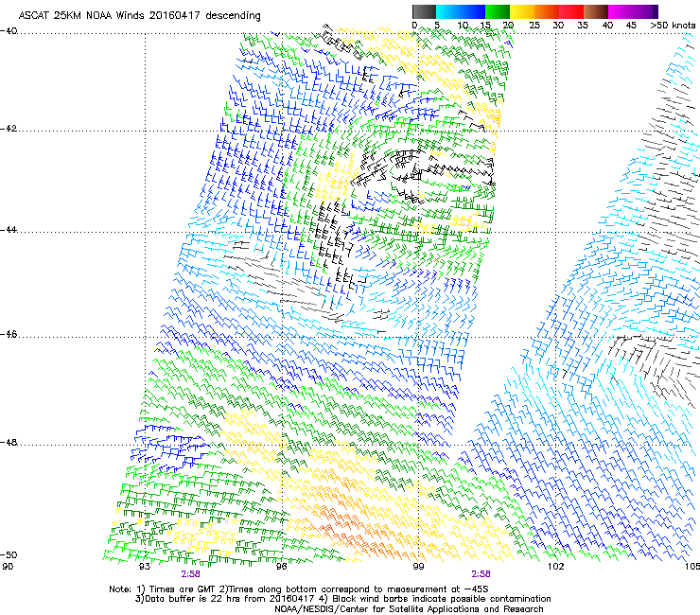Click the purple '2:58' time near longitude 93

point(191,574)
